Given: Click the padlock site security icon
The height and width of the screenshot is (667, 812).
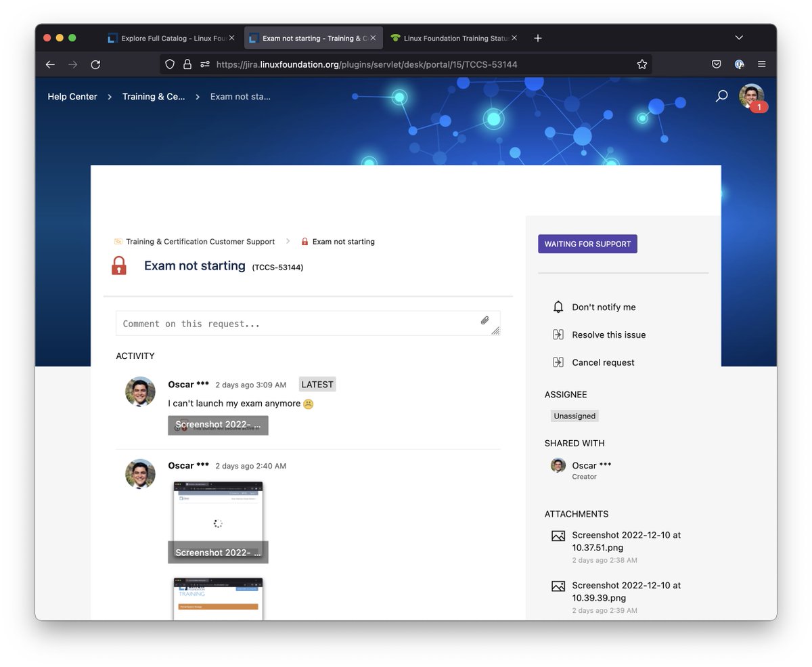Looking at the screenshot, I should (187, 64).
